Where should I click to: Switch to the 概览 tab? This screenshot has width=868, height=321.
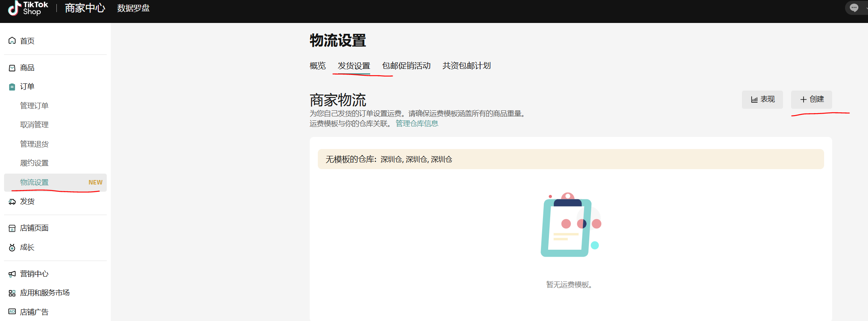coord(317,66)
